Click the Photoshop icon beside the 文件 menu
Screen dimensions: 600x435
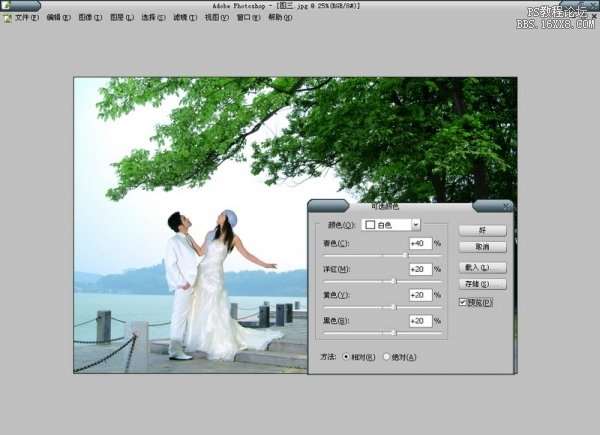[7, 18]
